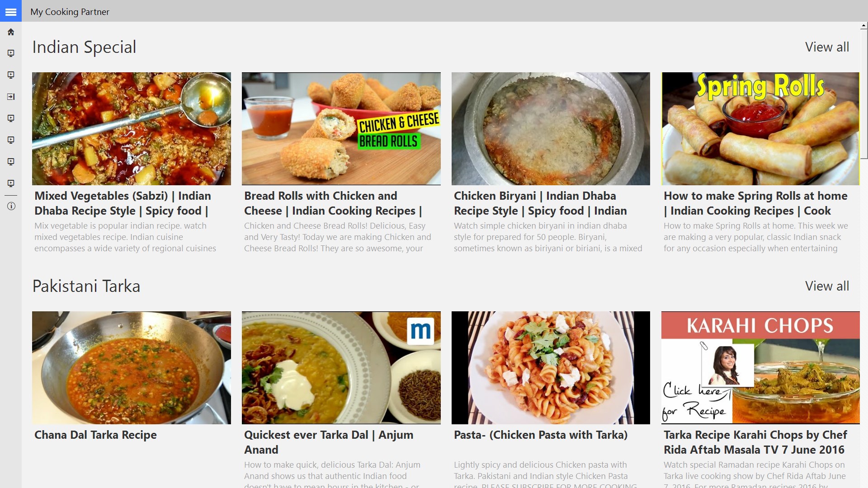Open the info/about icon in sidebar
This screenshot has height=488, width=868.
[x=11, y=206]
